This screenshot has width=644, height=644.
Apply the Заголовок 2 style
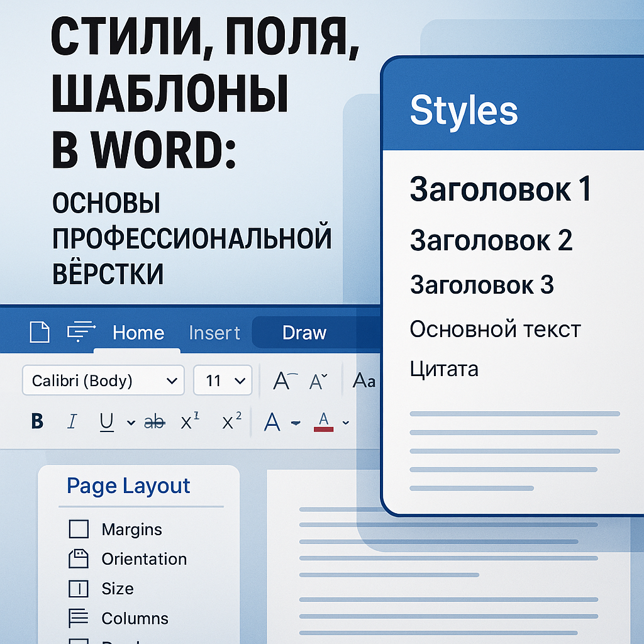491,240
